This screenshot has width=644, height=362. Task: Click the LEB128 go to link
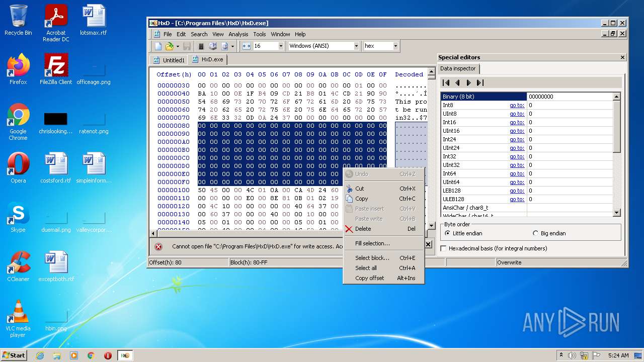[x=517, y=191]
